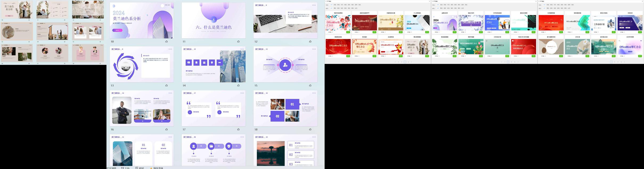Star slide 15 in pink wedding deck
Image resolution: width=644 pixels, height=169 pixels.
100,42
